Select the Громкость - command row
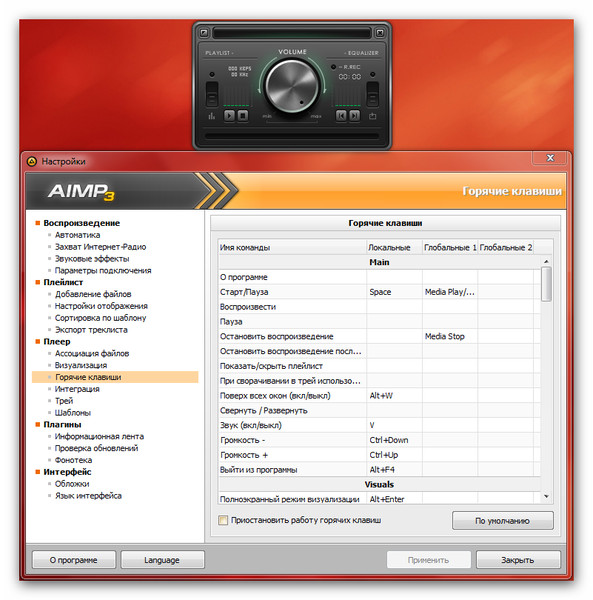Viewport: 593px width, 600px height. click(379, 440)
